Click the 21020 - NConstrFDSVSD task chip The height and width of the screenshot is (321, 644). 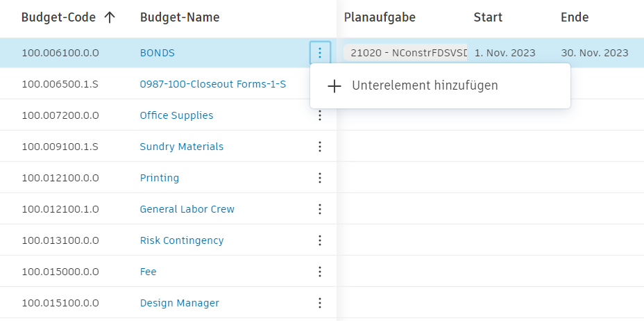[x=406, y=53]
